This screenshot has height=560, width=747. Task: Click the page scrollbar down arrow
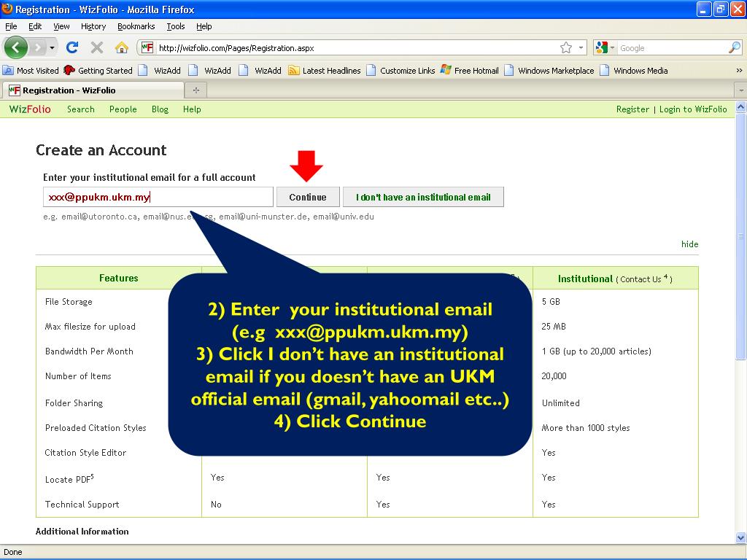(x=741, y=537)
